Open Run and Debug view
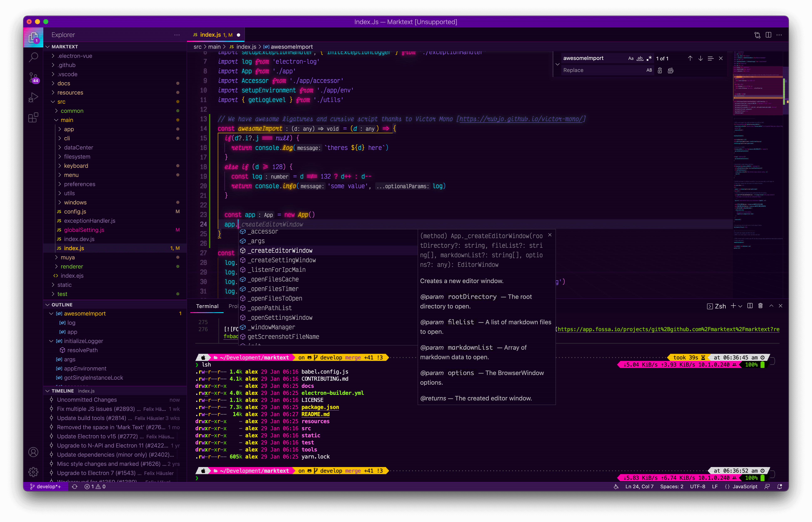 33,98
